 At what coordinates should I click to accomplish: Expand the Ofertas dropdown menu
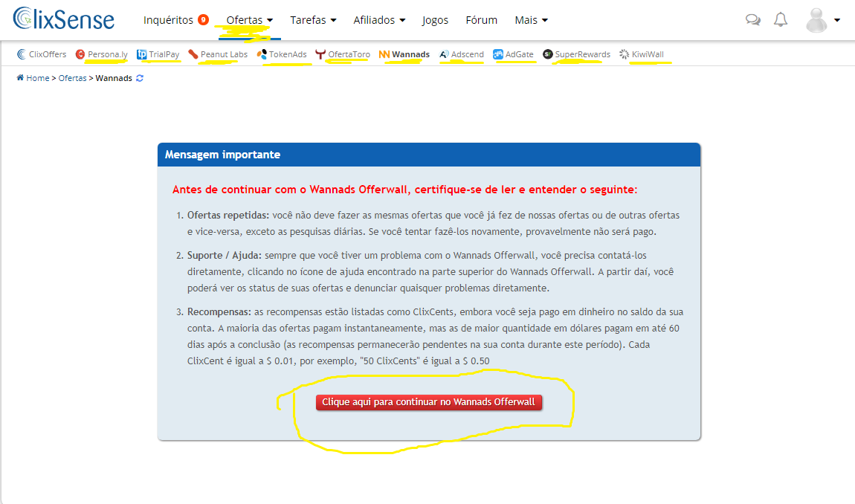pyautogui.click(x=249, y=20)
